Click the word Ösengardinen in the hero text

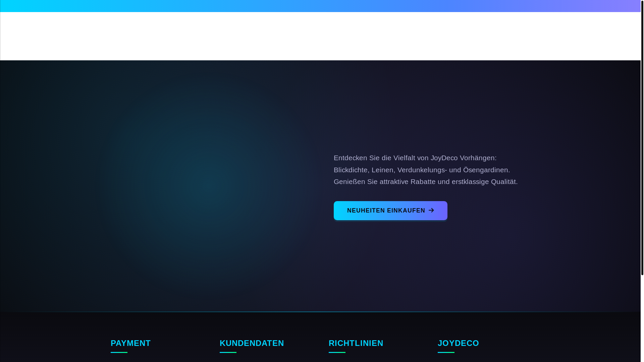[x=485, y=170]
